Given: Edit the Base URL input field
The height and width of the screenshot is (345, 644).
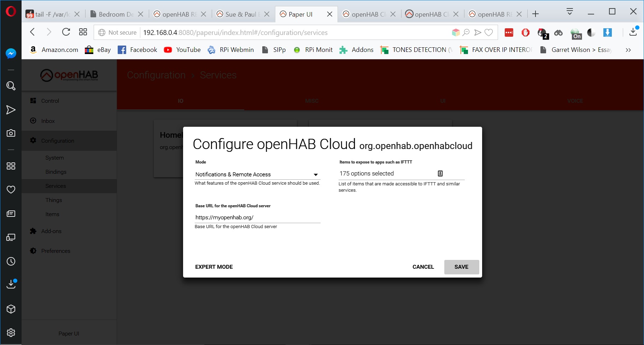Looking at the screenshot, I should click(257, 218).
